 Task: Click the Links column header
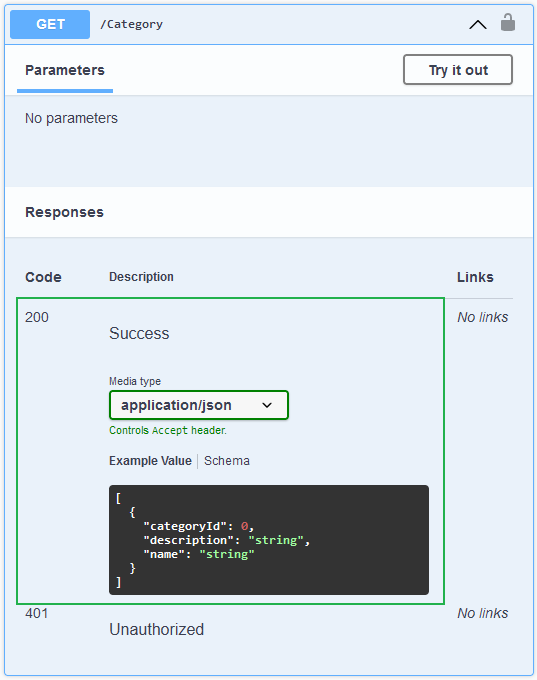point(475,277)
